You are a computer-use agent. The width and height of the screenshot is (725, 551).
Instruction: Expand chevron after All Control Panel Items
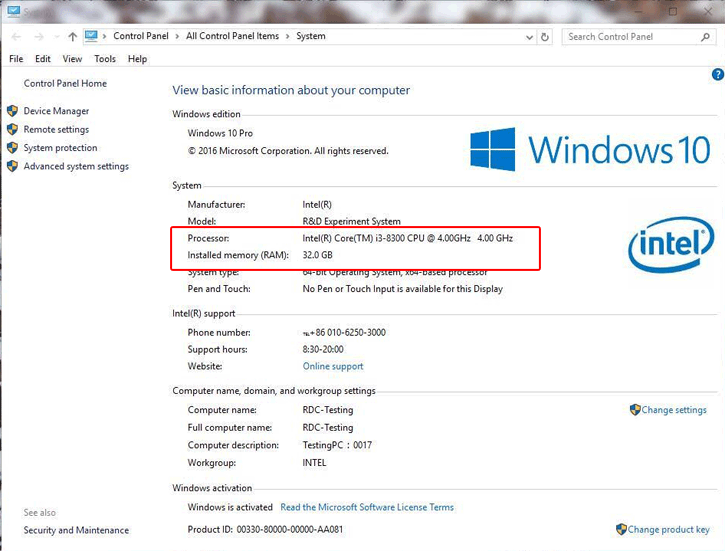coord(288,37)
